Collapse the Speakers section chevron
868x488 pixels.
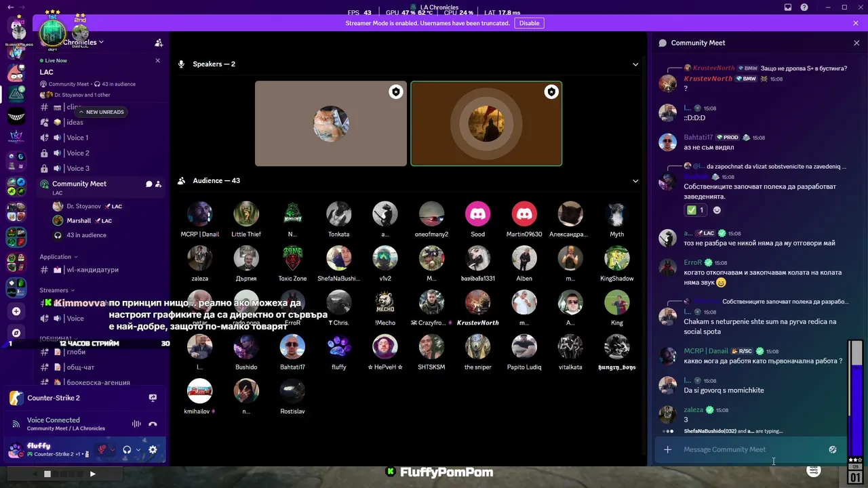click(x=635, y=64)
